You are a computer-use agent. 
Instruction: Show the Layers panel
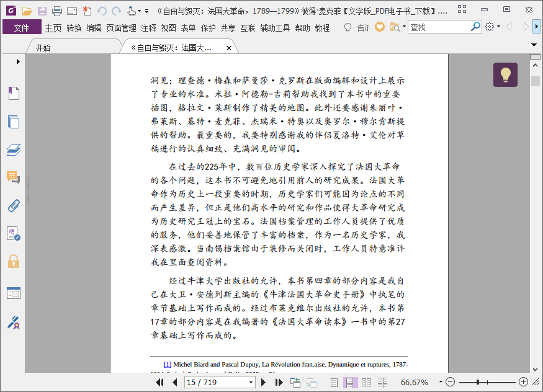tap(14, 149)
